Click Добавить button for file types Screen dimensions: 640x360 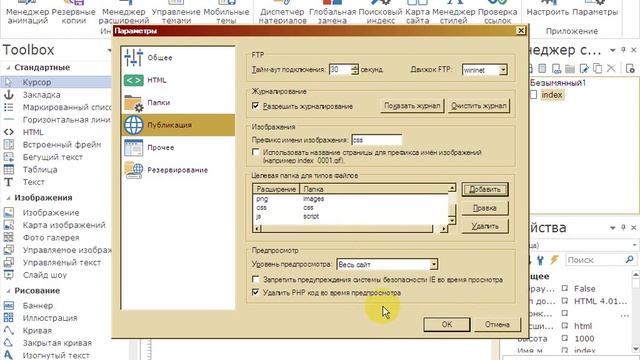[485, 189]
